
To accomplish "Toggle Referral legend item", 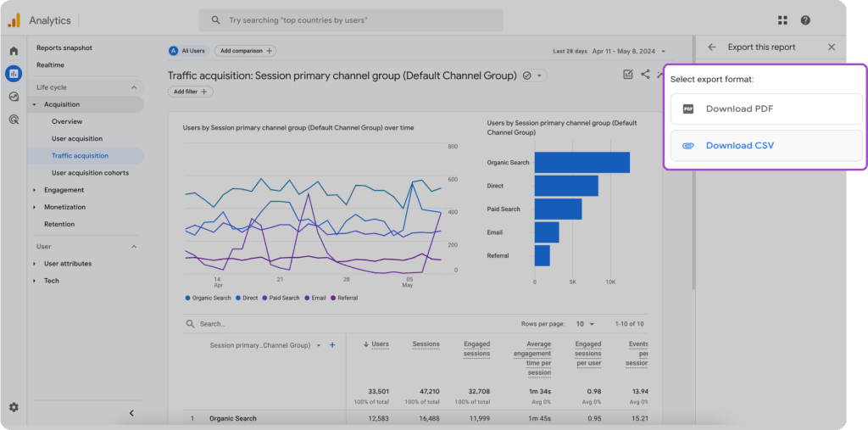I will (344, 299).
